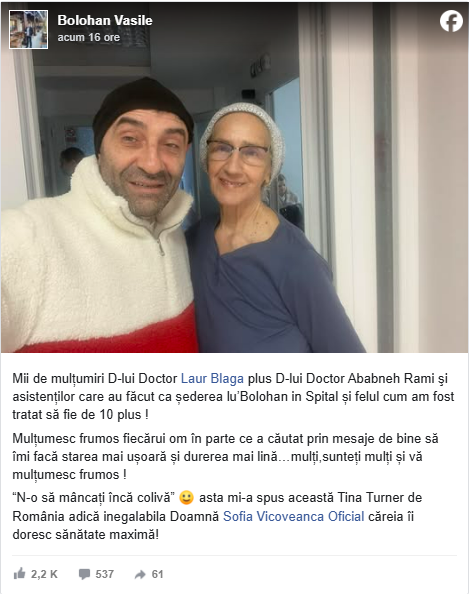Viewport: 470px width, 601px height.
Task: Click the thumbs-up like icon
Action: click(19, 574)
